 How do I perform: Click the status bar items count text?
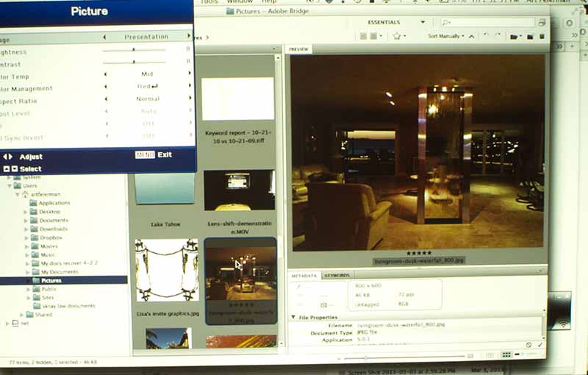[53, 362]
